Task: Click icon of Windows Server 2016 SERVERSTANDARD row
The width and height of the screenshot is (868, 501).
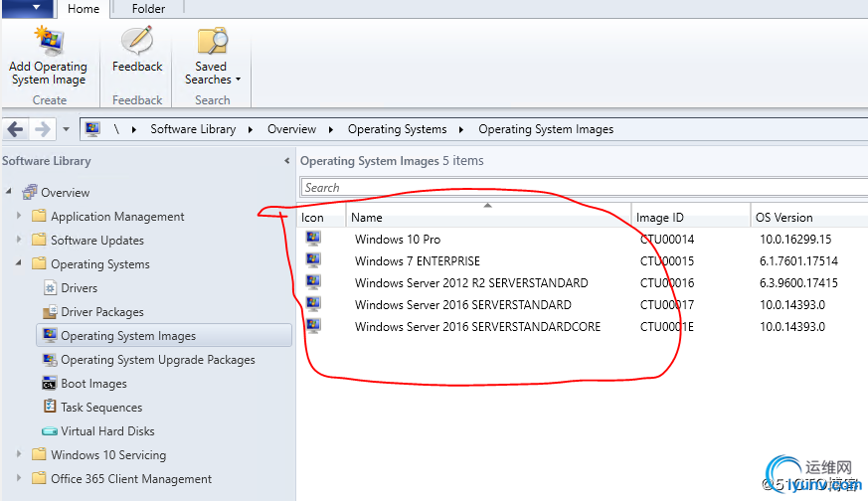Action: click(313, 304)
